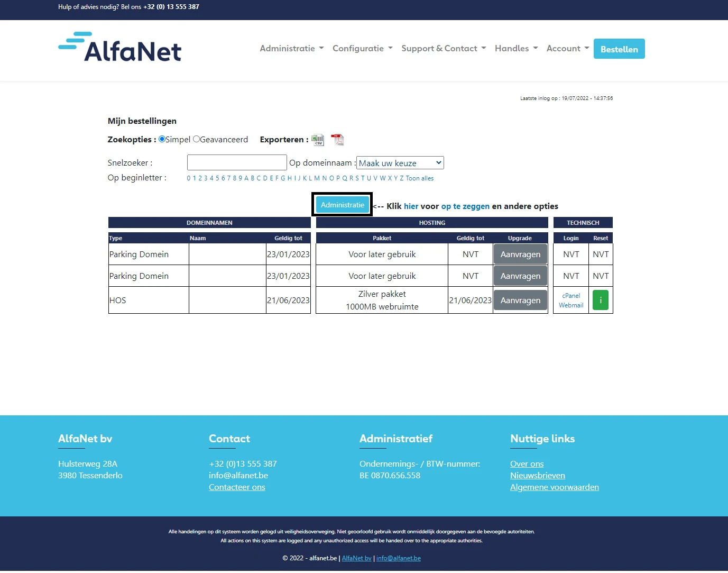Click the green info reset button
728x573 pixels.
coord(600,300)
